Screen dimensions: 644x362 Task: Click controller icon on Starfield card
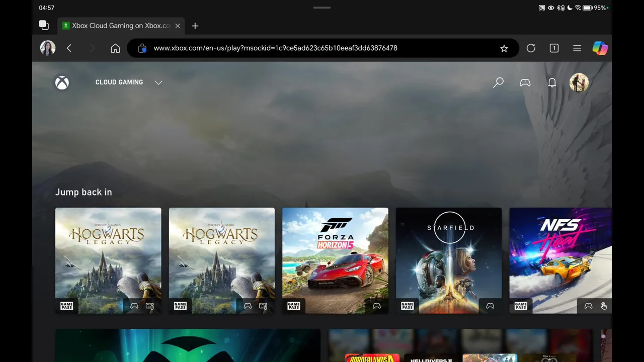[x=490, y=306]
